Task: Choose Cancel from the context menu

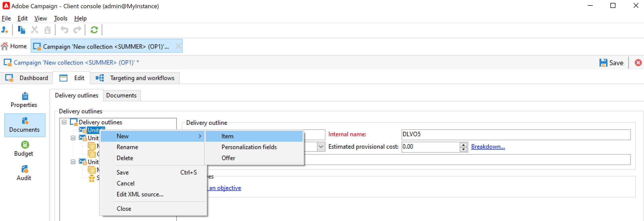Action: pos(152,183)
